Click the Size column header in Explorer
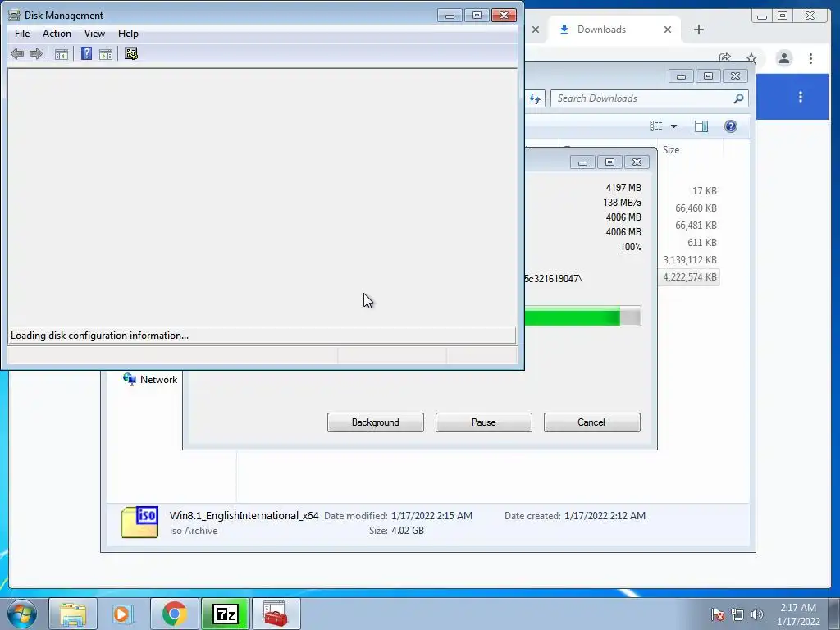The width and height of the screenshot is (840, 630). pos(671,150)
